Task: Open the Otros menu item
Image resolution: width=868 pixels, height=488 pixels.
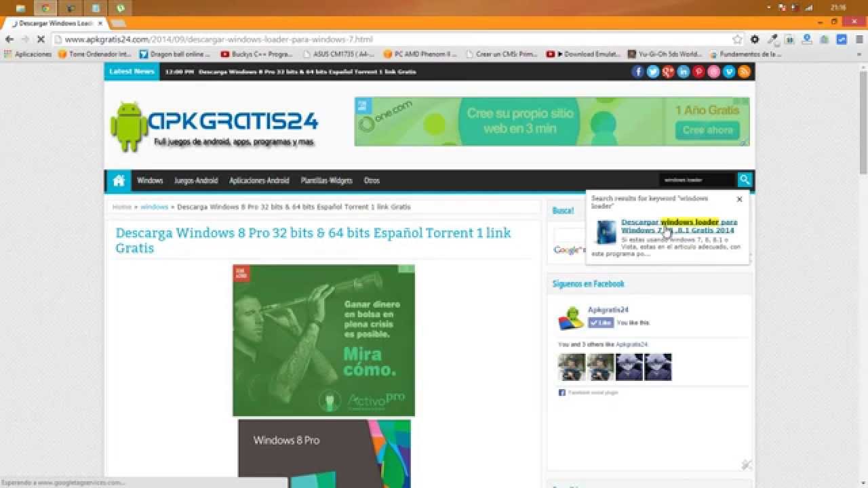Action: tap(372, 180)
